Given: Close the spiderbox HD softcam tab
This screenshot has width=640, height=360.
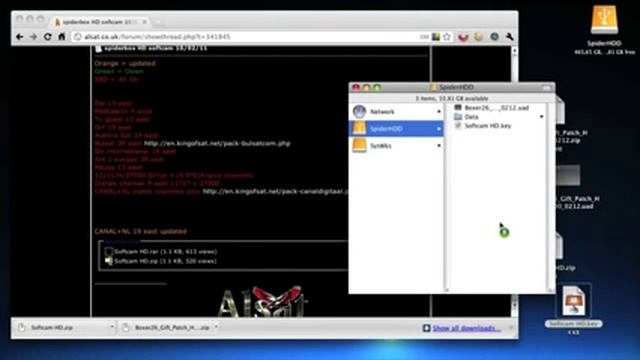Looking at the screenshot, I should coord(144,22).
